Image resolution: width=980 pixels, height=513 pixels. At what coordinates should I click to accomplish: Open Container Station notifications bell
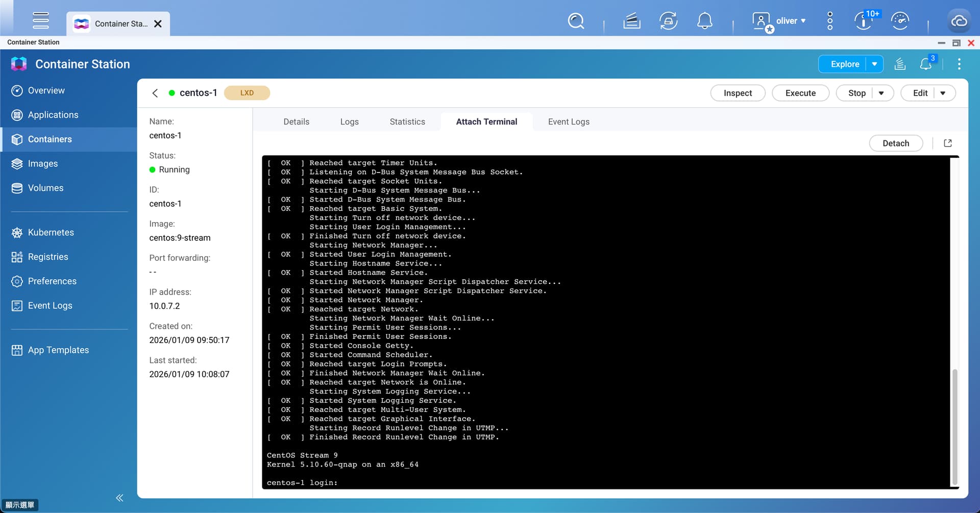(926, 64)
